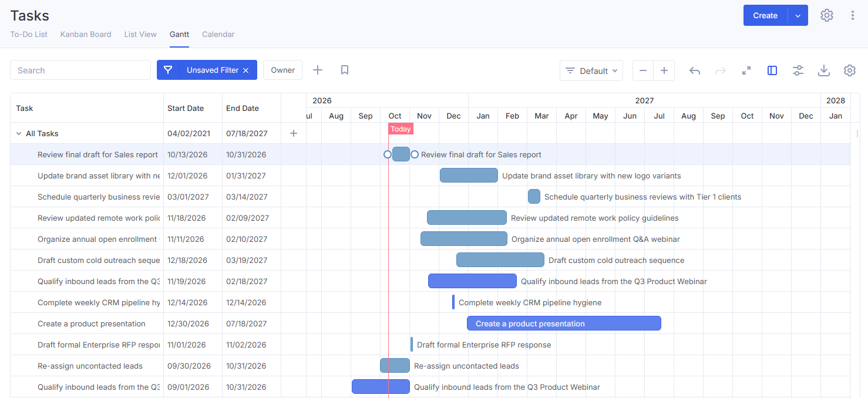Zoom in the Gantt timeline
Screen dimensions: 868x398
click(x=664, y=70)
